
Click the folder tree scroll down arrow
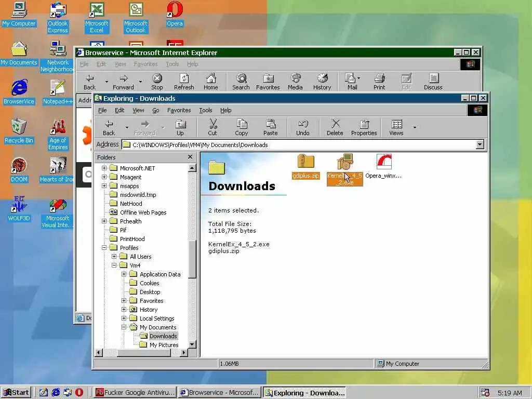pyautogui.click(x=192, y=345)
